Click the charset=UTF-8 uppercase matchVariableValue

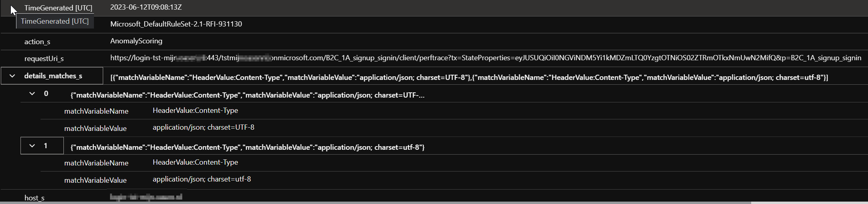coord(203,127)
